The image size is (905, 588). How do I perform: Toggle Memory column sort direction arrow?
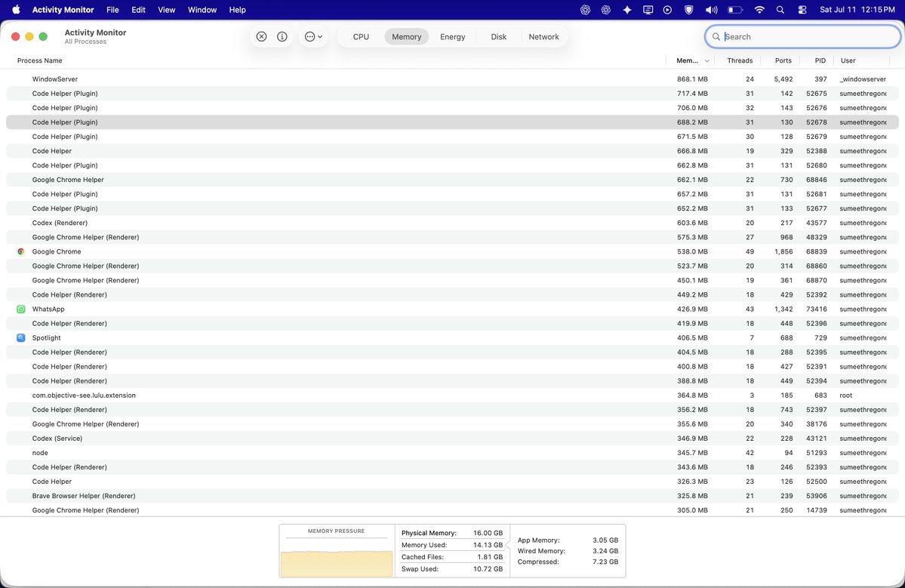click(x=707, y=60)
